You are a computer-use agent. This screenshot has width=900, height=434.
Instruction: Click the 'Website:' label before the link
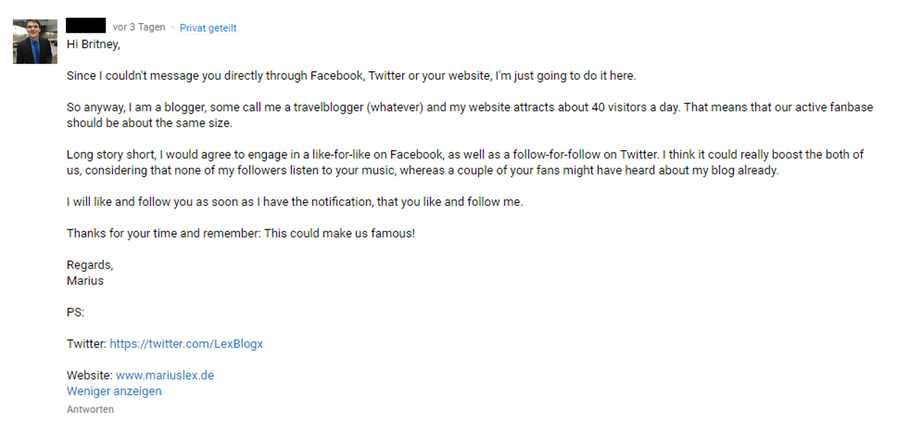coord(90,375)
